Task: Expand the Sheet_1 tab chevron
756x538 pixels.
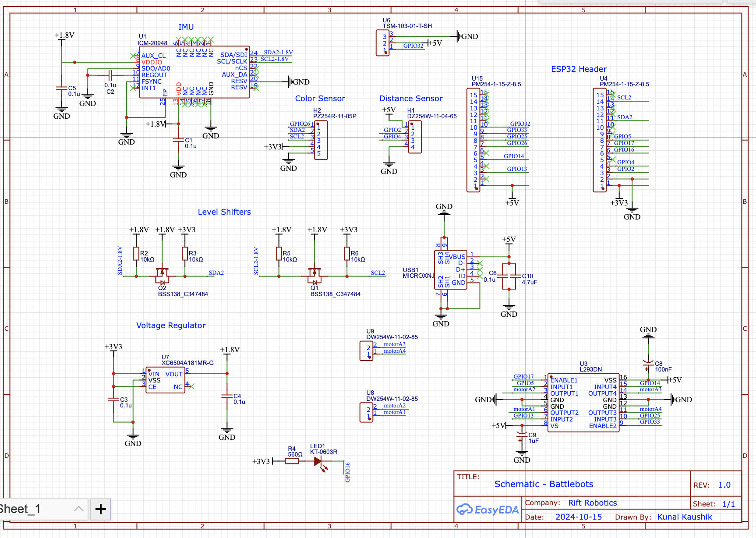Action: 79,509
